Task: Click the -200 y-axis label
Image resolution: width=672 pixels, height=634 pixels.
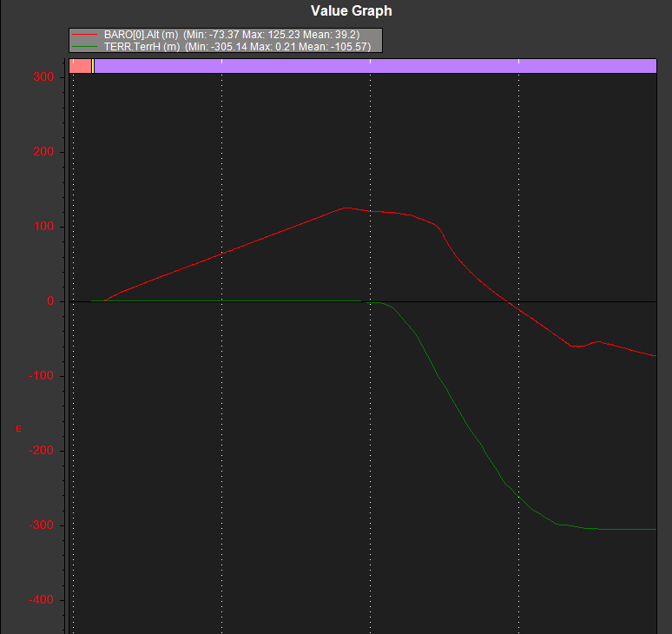Action: (x=41, y=450)
